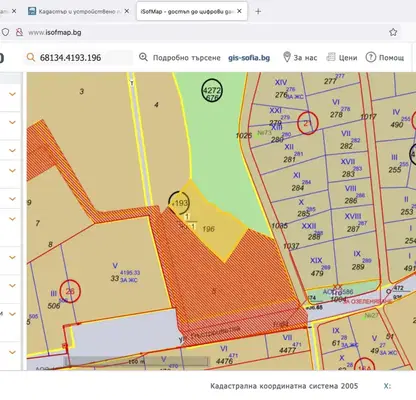The width and height of the screenshot is (416, 400).
Task: Open the Цени pricing icon
Action: click(330, 57)
